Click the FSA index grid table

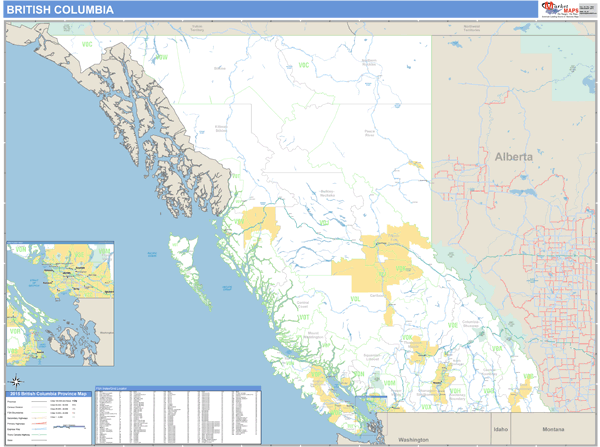(177, 418)
